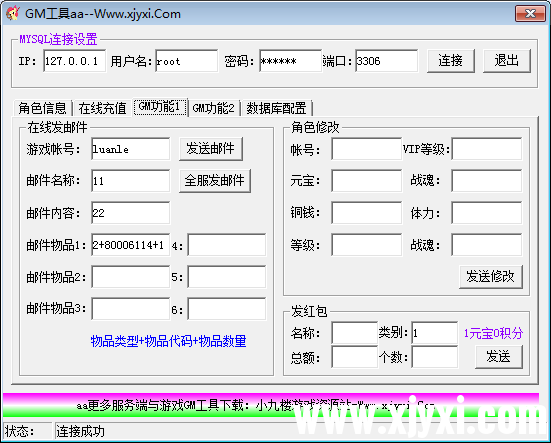Click the 类别 field in 发红包
The image size is (551, 443).
pos(435,332)
